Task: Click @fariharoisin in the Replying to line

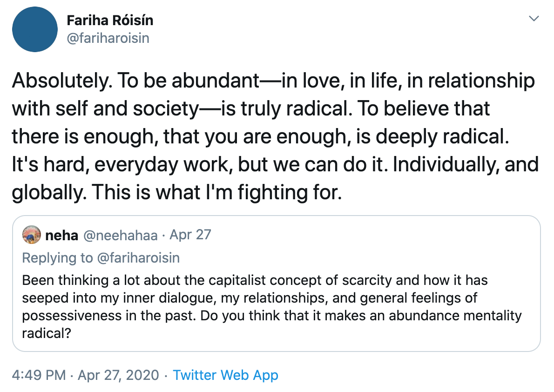Action: pos(138,258)
